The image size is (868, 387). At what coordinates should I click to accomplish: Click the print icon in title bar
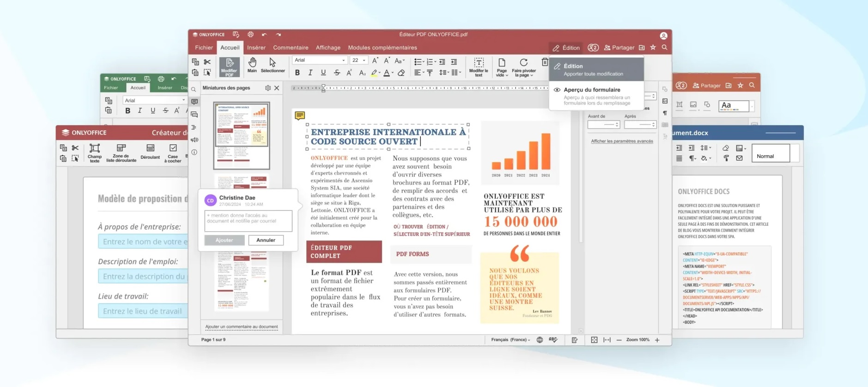250,35
